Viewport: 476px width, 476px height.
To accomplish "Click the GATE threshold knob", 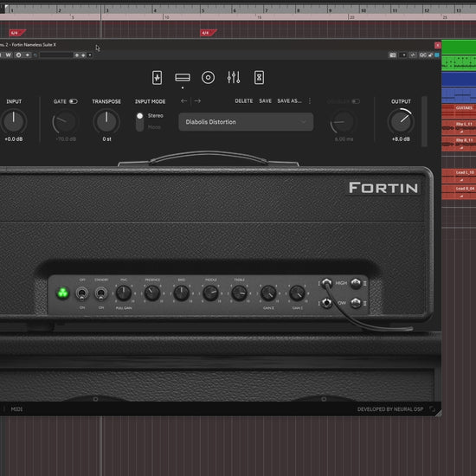I will [x=64, y=121].
